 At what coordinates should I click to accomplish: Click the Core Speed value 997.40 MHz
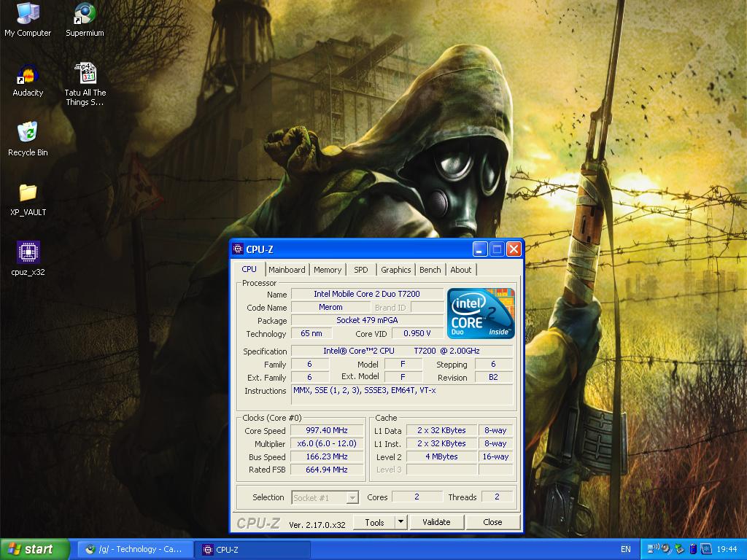[327, 430]
